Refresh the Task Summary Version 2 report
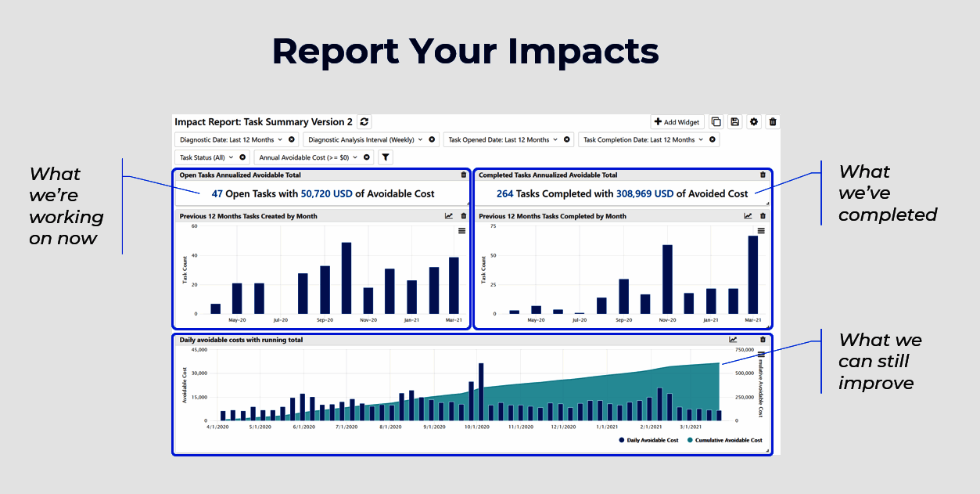 [364, 122]
